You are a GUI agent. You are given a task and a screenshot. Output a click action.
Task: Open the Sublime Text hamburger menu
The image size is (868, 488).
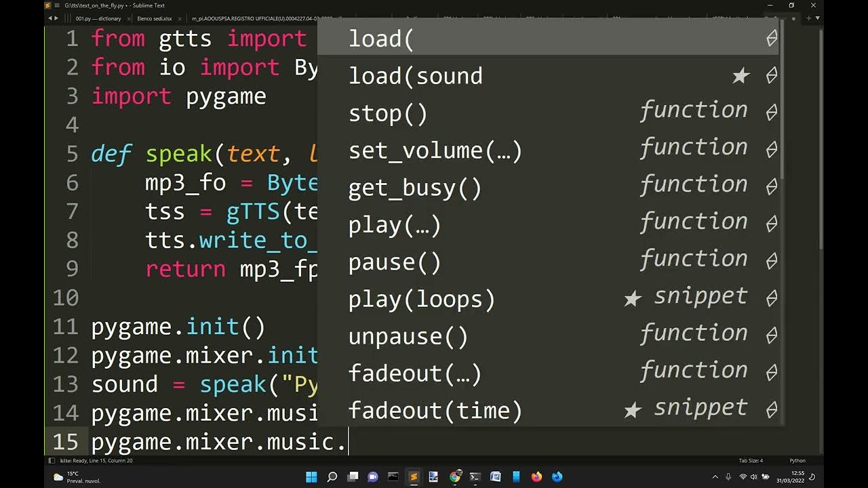click(x=57, y=5)
